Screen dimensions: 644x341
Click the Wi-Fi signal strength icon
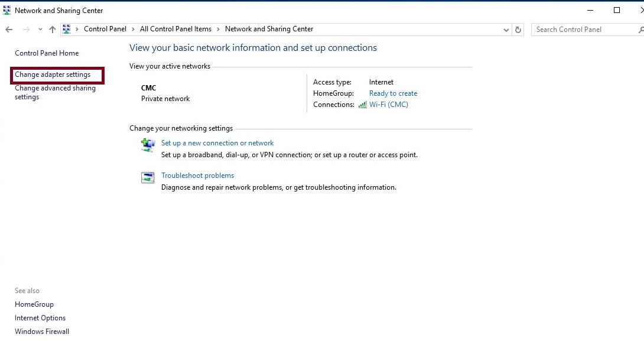(362, 105)
